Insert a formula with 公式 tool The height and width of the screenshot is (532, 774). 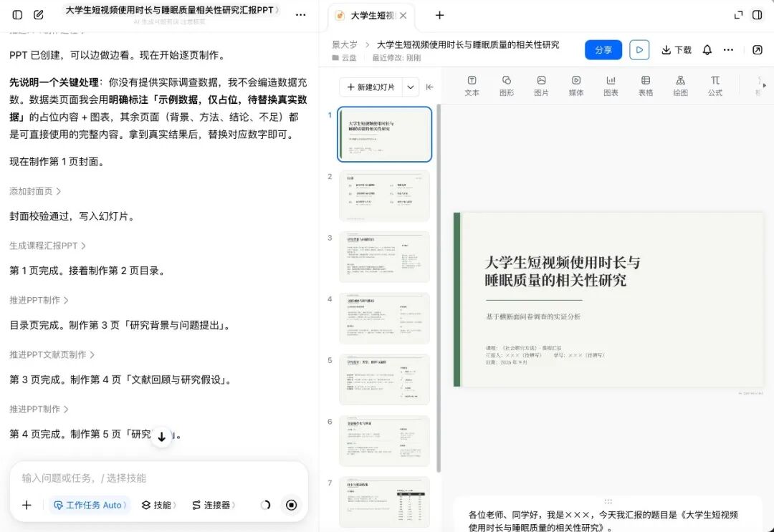[x=715, y=86]
